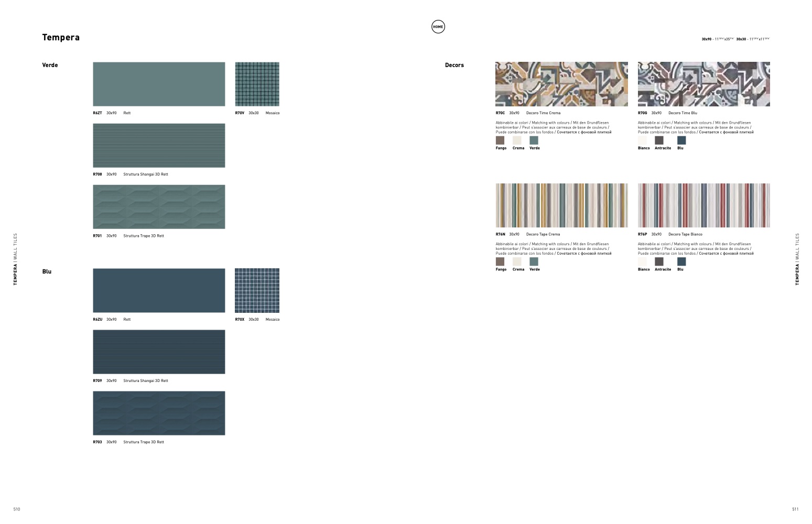Pick the Verde swatch under Decoro Time Crema
Viewport: 812px width, 524px height.
coord(534,140)
